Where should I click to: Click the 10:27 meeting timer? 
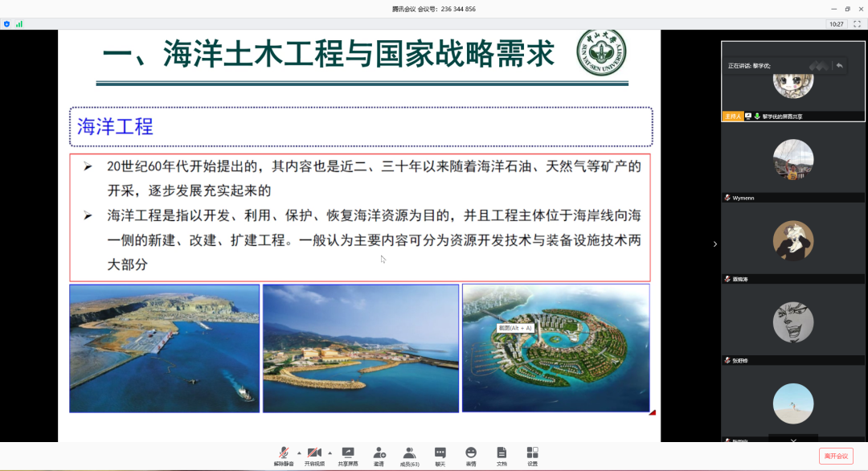[x=837, y=24]
